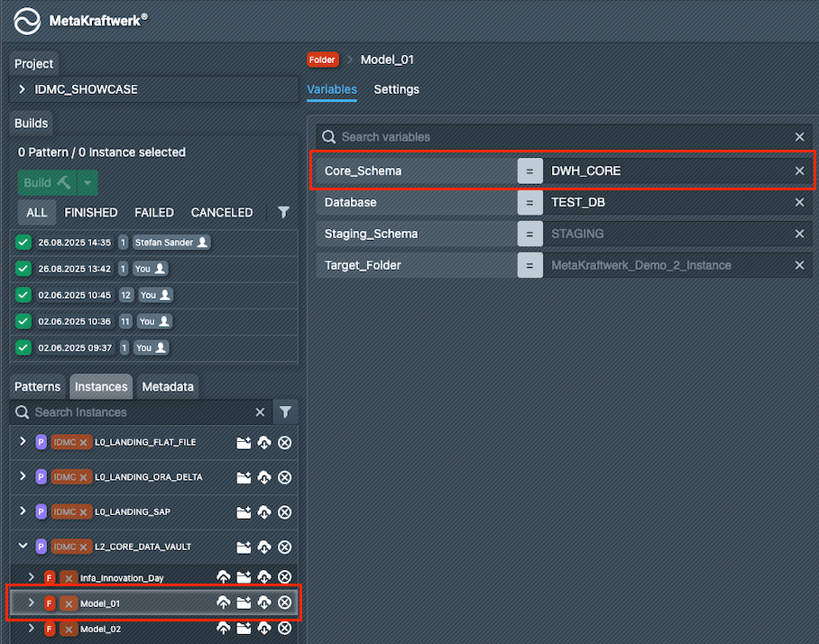Open the dropdown arrow beside Build button
The height and width of the screenshot is (644, 819).
point(87,183)
